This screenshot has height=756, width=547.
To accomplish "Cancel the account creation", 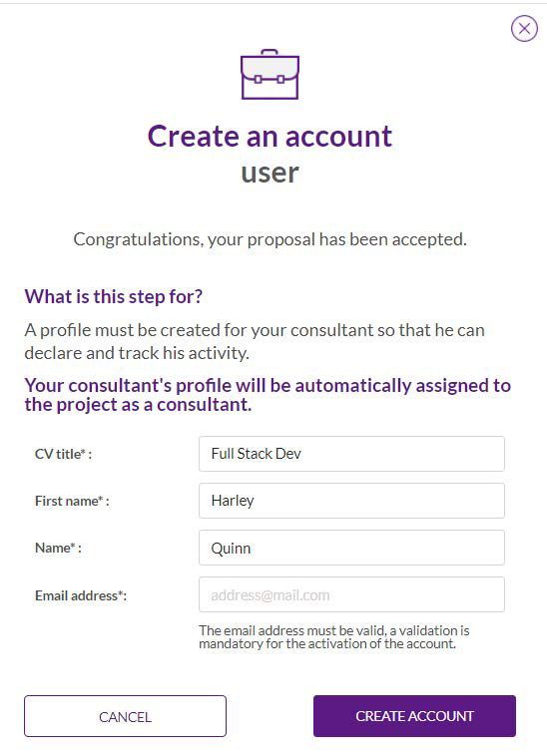I will (x=125, y=716).
